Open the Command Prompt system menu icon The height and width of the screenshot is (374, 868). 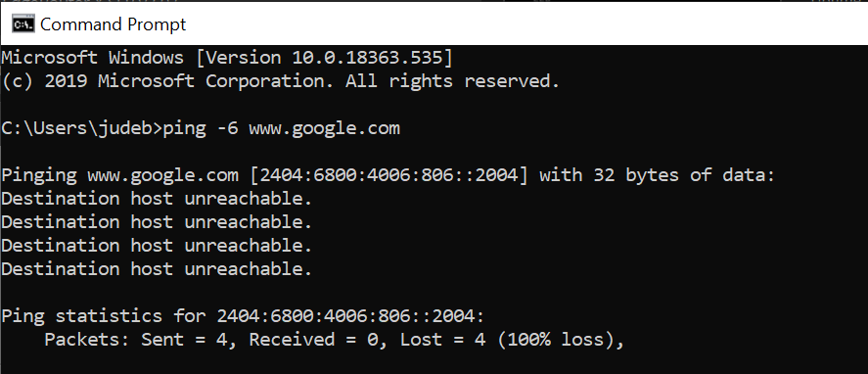pos(23,24)
